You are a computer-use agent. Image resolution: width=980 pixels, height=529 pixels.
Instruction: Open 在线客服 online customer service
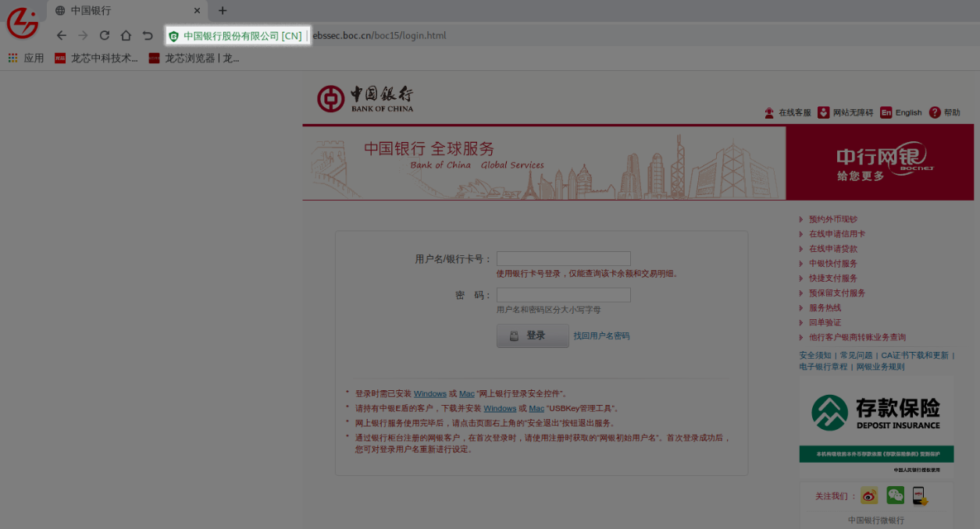788,112
